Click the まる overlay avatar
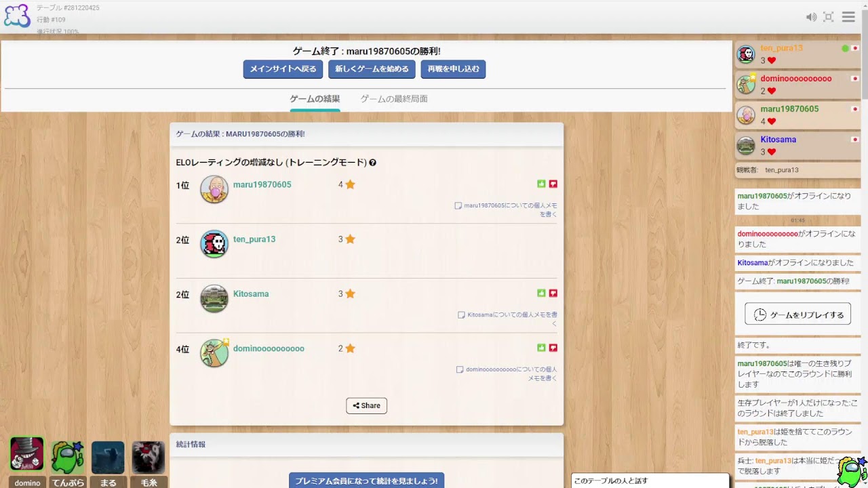868x488 pixels. (x=108, y=457)
